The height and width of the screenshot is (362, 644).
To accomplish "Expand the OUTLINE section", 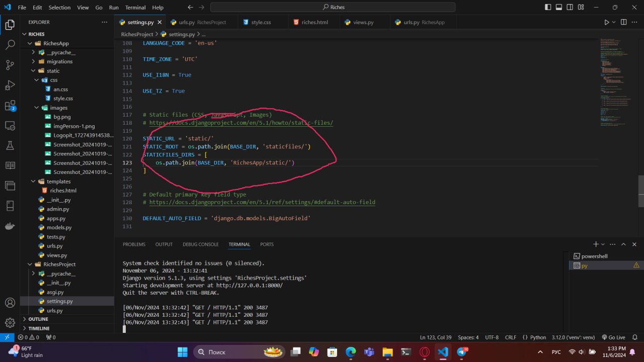I will point(38,319).
